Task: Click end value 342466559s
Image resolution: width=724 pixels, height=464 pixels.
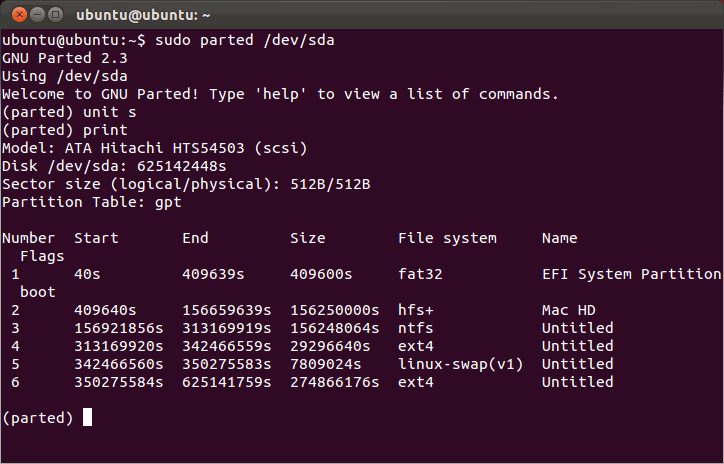Action: coord(227,346)
